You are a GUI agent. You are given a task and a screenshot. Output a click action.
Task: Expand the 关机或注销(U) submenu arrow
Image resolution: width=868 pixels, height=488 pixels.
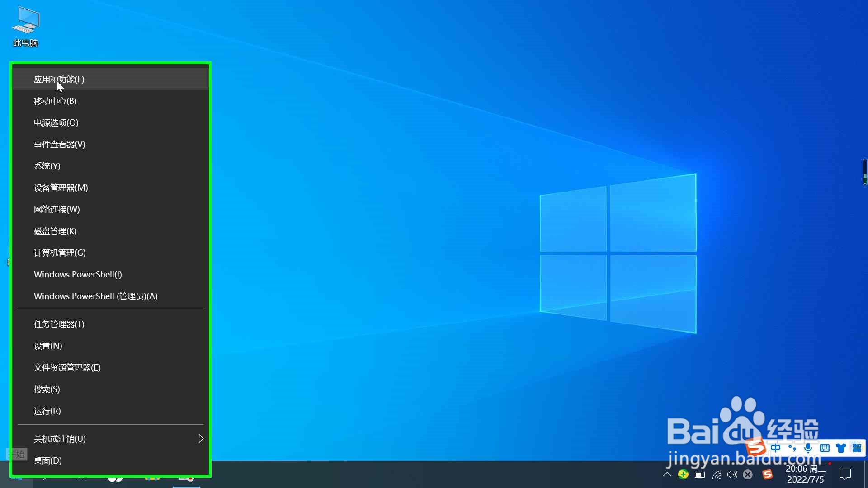click(x=201, y=439)
